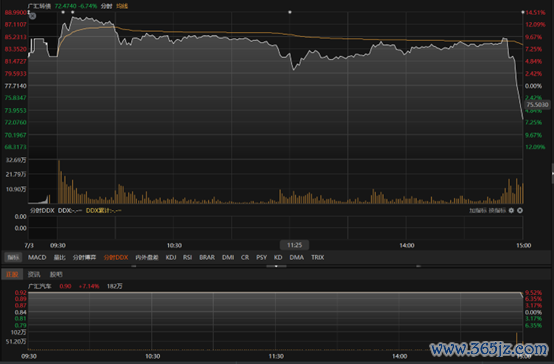Toggle the 均线 average line legend
This screenshot has height=364, width=554.
pos(122,6)
